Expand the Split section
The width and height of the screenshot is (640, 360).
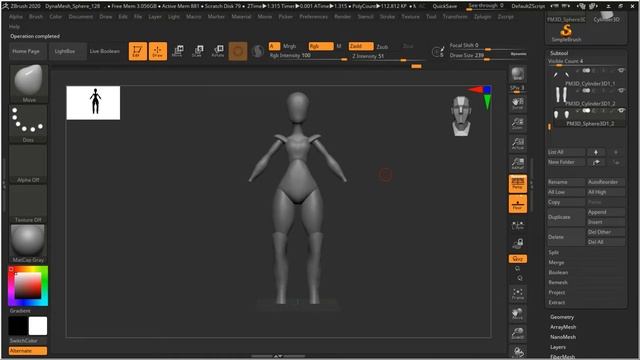(x=554, y=253)
